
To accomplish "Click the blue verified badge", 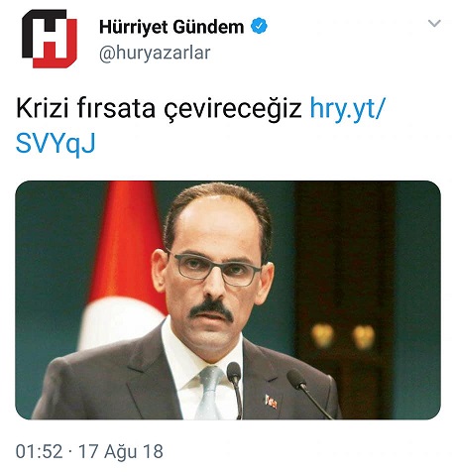I will point(259,27).
